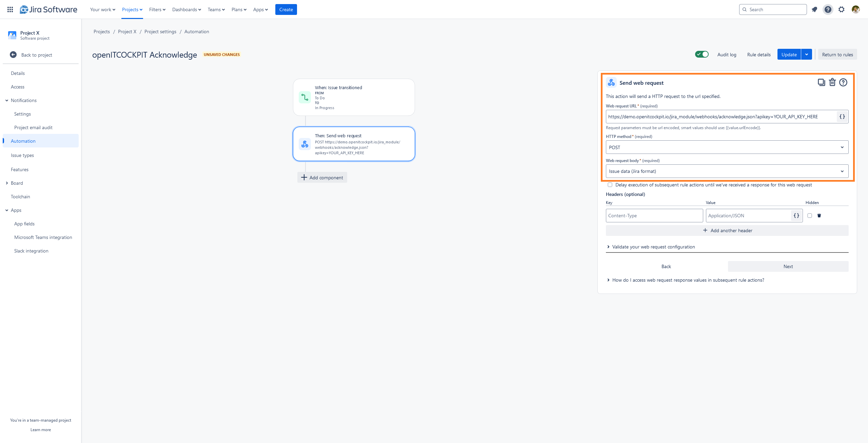Screen dimensions: 868x443
Task: Check the Hidden checkbox for Content-Type header
Action: (810, 216)
